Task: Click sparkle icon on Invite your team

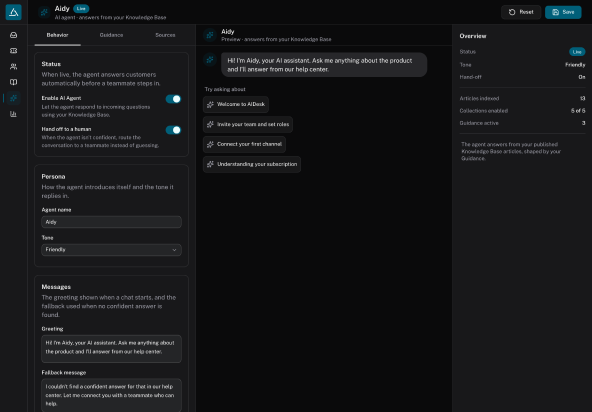Action: point(210,124)
